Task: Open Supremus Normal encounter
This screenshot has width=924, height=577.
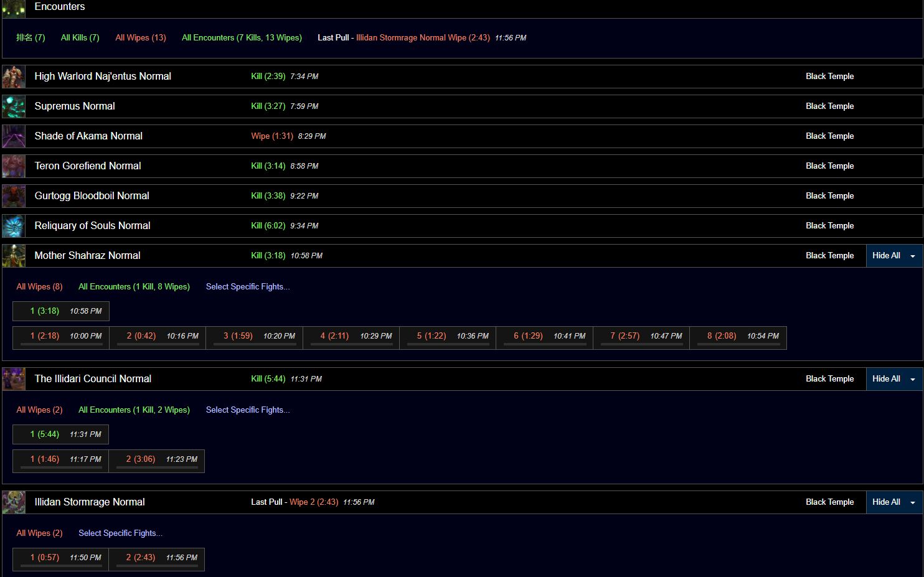Action: coord(75,106)
